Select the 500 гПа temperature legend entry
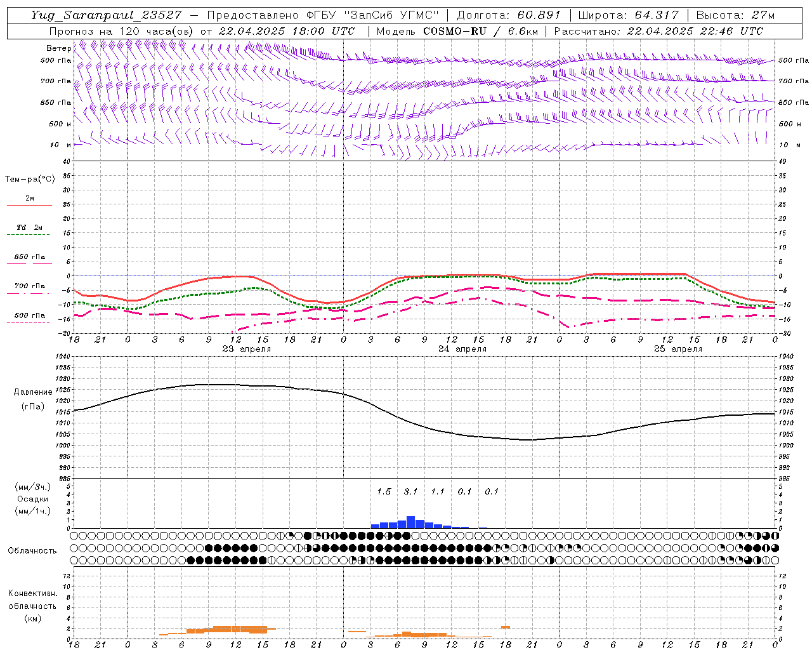The width and height of the screenshot is (812, 650). [29, 315]
